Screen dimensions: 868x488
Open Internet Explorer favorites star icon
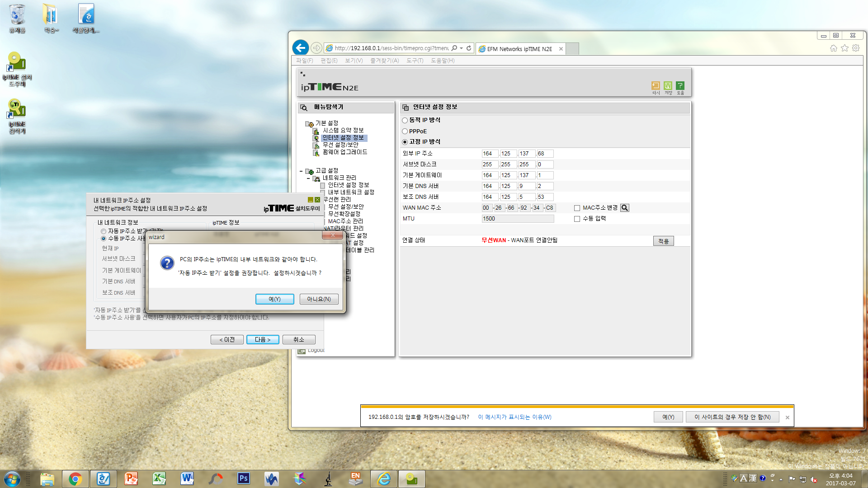844,48
